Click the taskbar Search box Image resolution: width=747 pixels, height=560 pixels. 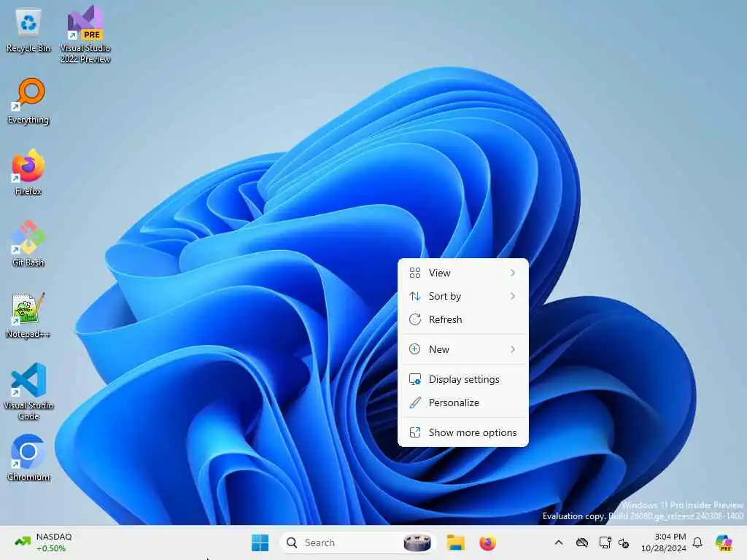357,542
